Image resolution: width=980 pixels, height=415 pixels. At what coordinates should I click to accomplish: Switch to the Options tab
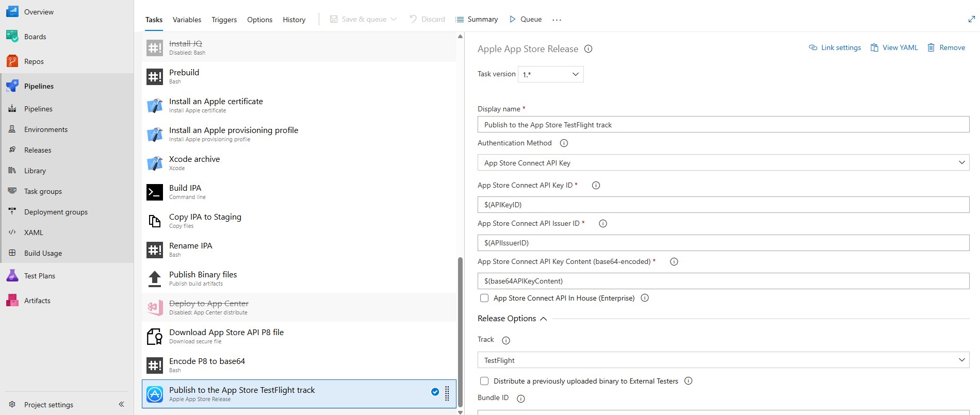point(259,20)
